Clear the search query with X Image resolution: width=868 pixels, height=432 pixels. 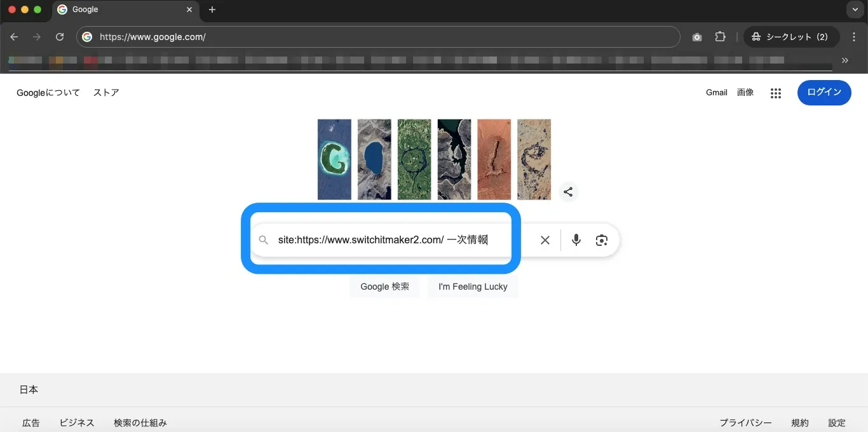click(545, 240)
